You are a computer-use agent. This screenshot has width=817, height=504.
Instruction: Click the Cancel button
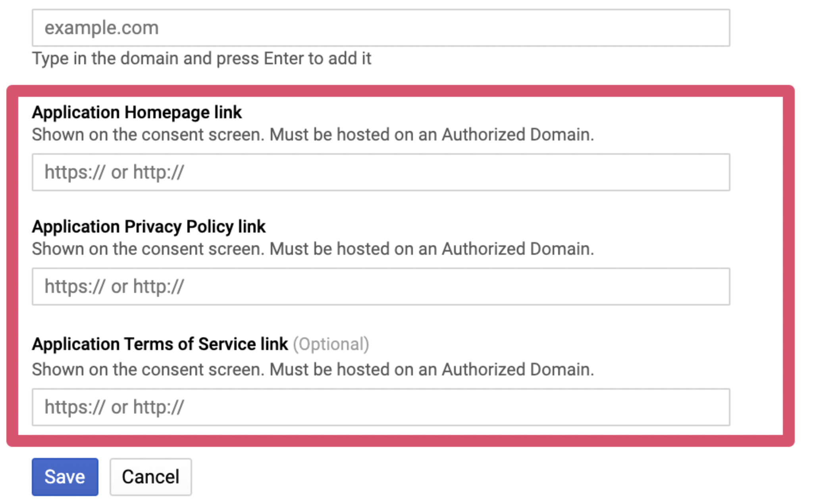(151, 477)
